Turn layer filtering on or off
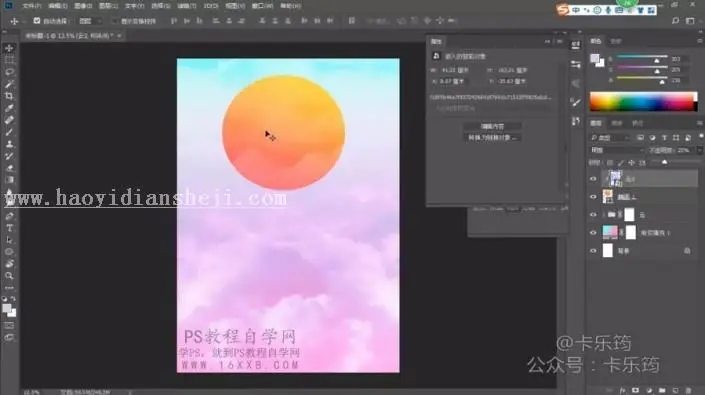 point(701,137)
